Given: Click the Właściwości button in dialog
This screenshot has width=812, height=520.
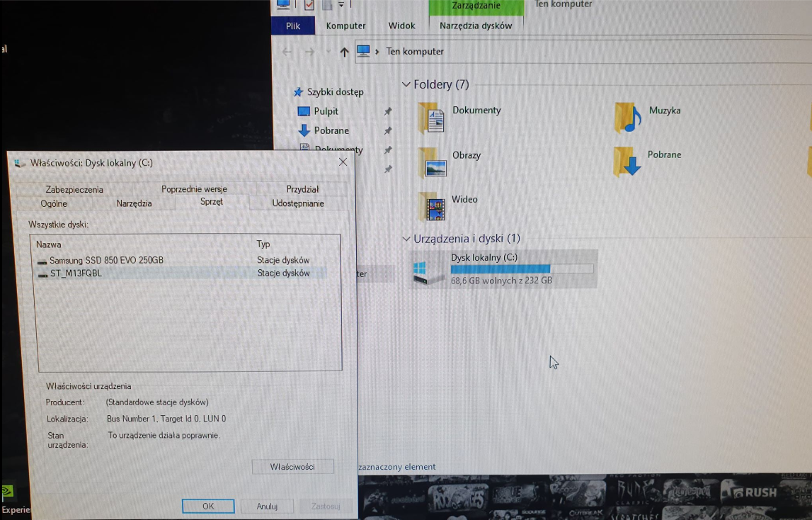Looking at the screenshot, I should (x=292, y=467).
